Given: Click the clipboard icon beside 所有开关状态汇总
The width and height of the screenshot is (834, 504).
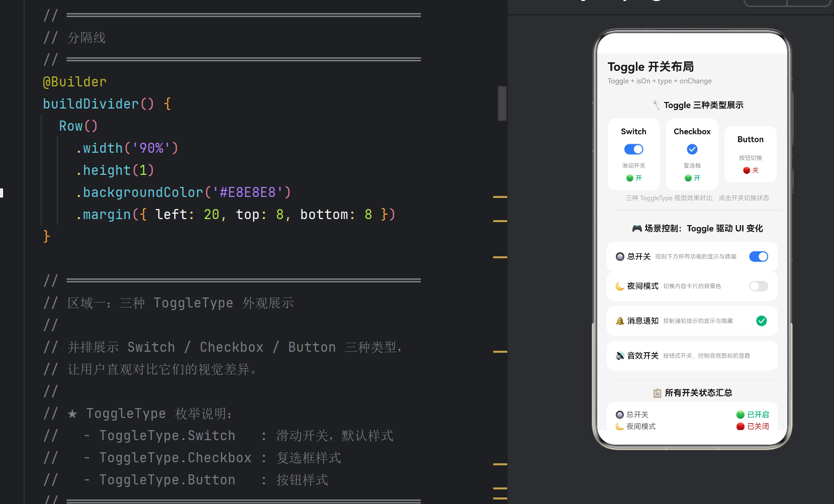Looking at the screenshot, I should (x=657, y=393).
